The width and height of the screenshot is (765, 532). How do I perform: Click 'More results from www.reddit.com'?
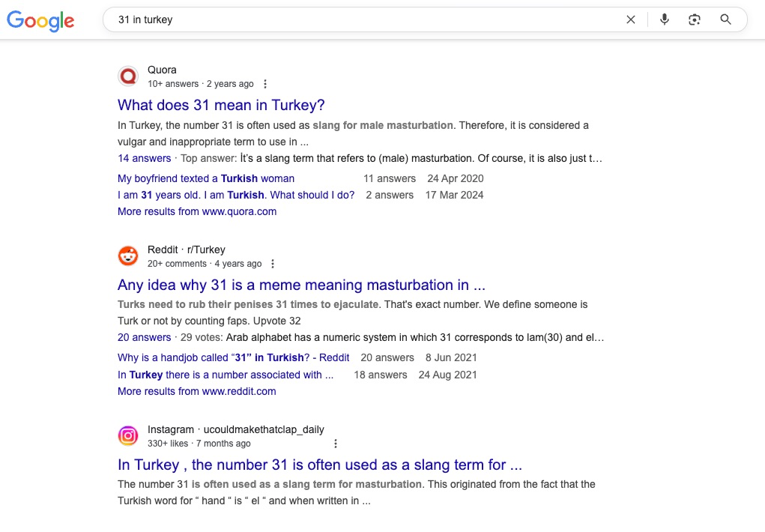[196, 391]
